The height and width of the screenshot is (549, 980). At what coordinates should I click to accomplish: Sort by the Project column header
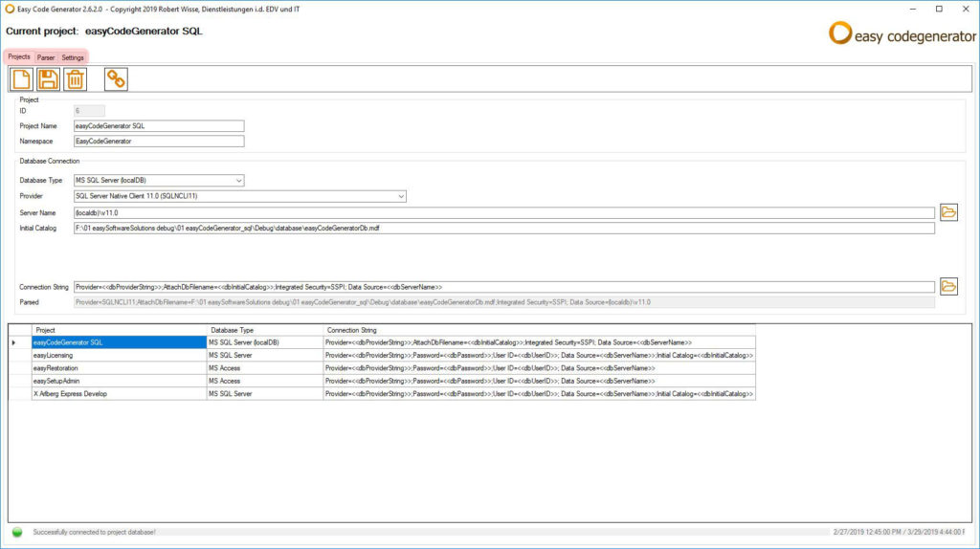click(119, 330)
